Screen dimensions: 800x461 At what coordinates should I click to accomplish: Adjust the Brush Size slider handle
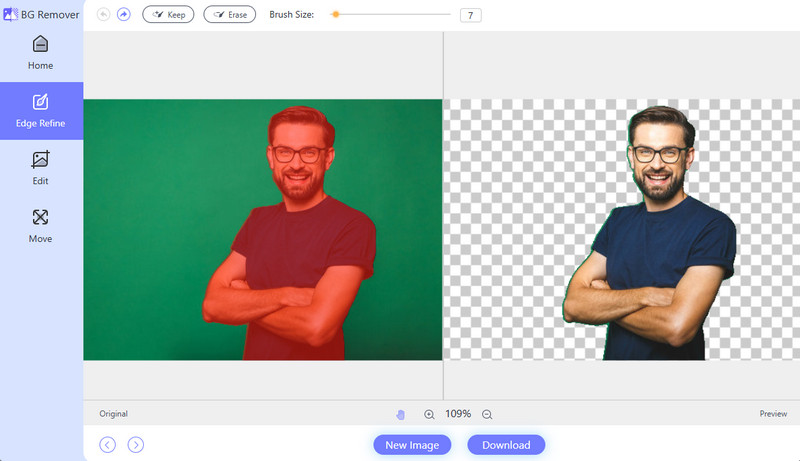point(335,15)
